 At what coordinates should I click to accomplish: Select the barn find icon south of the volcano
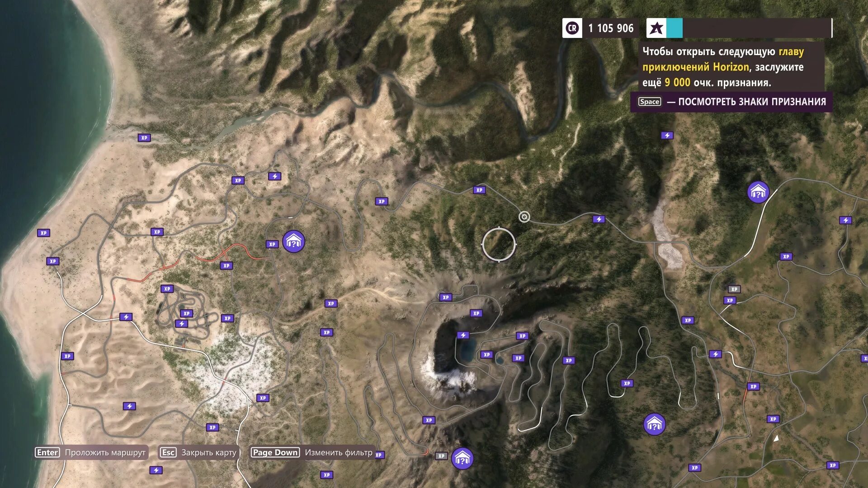click(x=462, y=459)
